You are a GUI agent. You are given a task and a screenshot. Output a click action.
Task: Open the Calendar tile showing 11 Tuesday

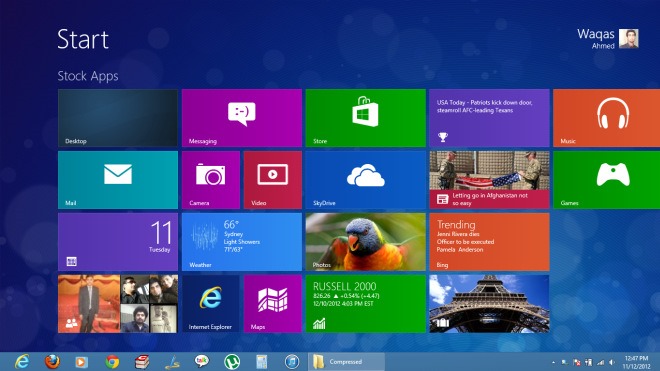click(118, 242)
